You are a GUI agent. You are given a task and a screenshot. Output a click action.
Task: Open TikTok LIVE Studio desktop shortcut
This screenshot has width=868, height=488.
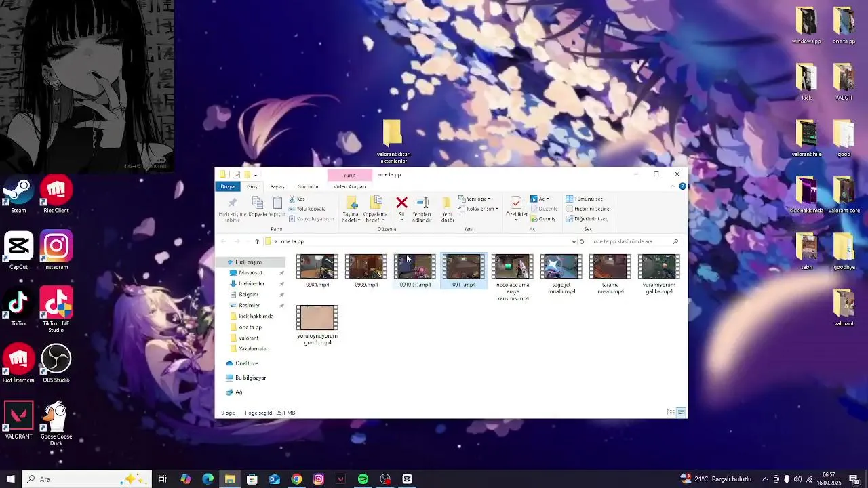[56, 310]
